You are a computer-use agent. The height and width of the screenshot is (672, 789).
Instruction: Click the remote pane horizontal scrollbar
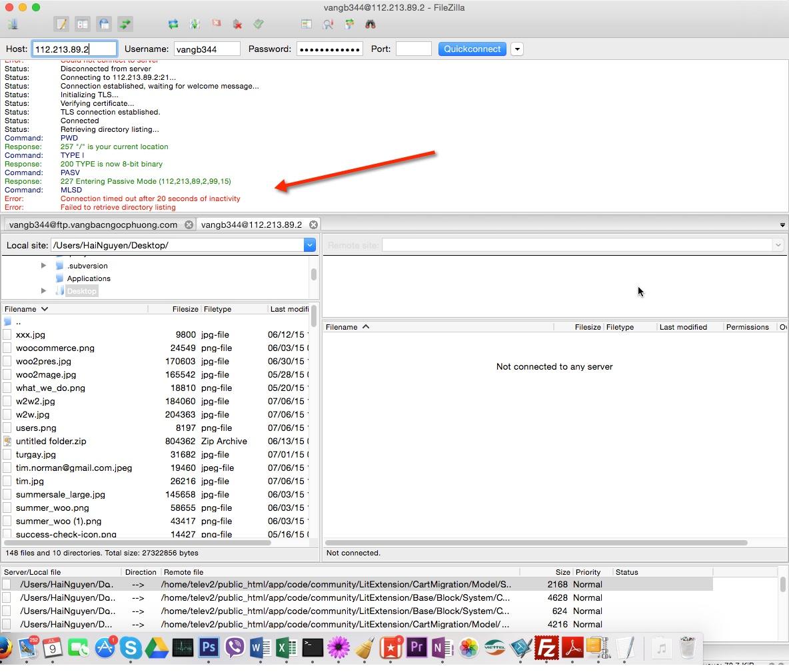536,543
